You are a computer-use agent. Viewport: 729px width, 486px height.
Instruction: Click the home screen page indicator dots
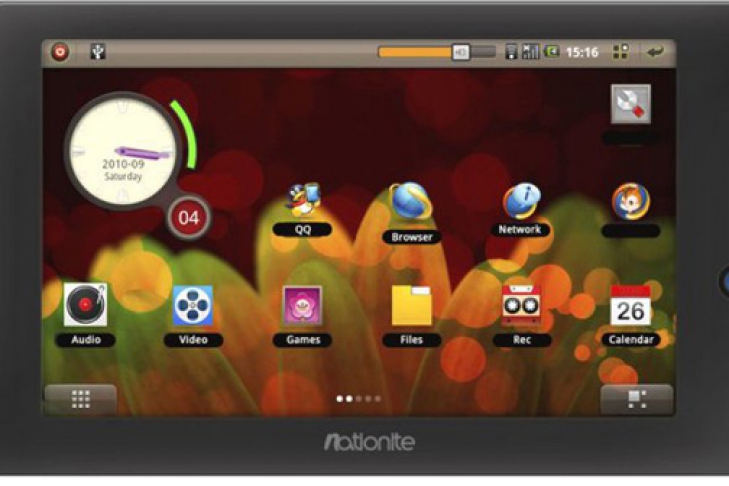point(358,399)
